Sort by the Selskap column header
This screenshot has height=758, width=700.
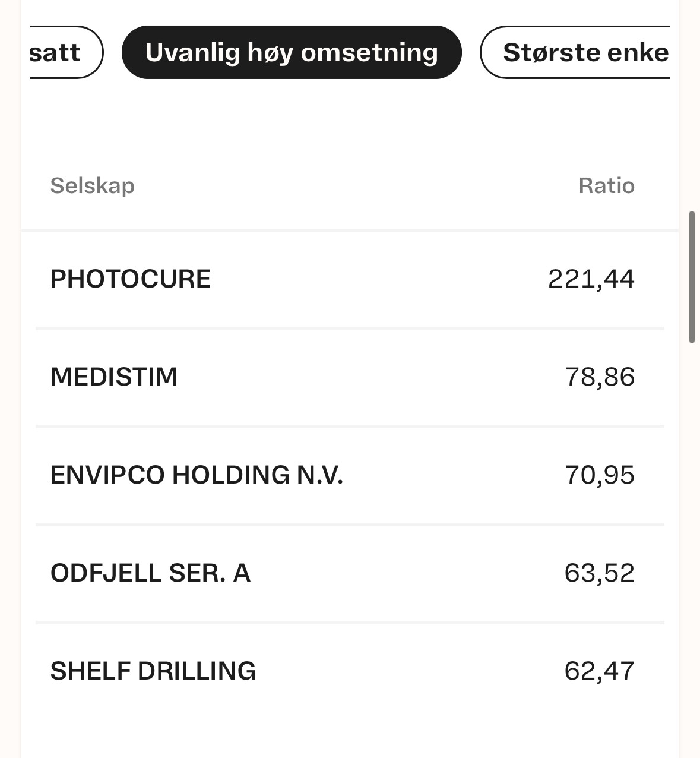coord(92,186)
